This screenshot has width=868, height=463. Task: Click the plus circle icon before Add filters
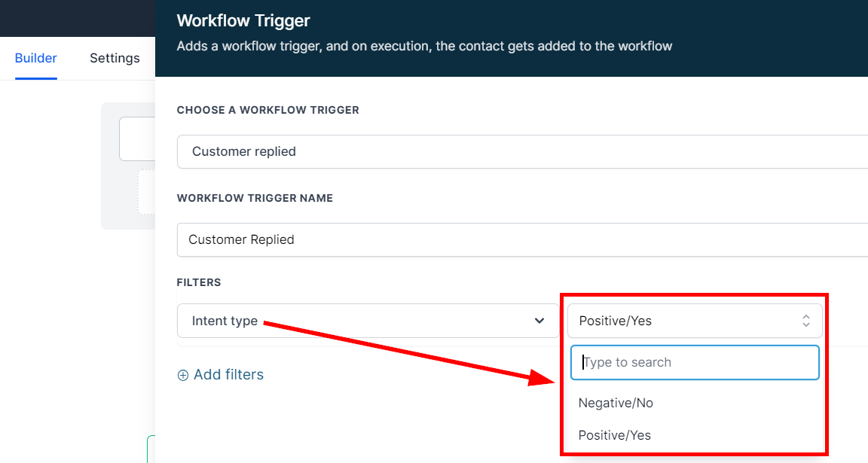point(183,375)
